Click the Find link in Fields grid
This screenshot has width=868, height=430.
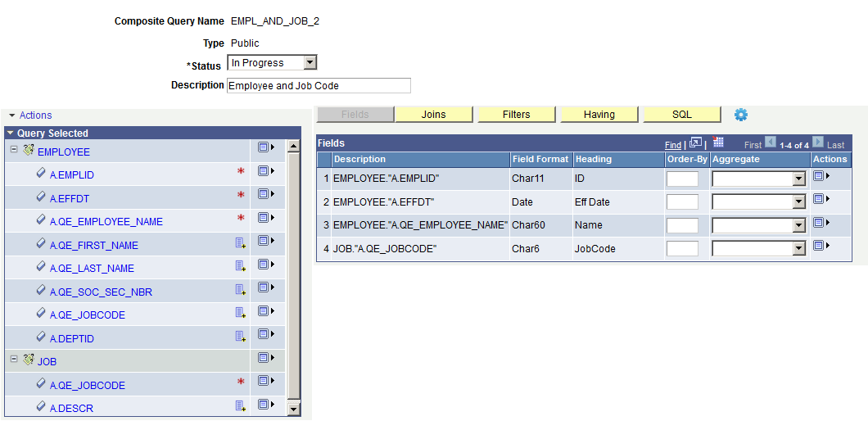[673, 145]
